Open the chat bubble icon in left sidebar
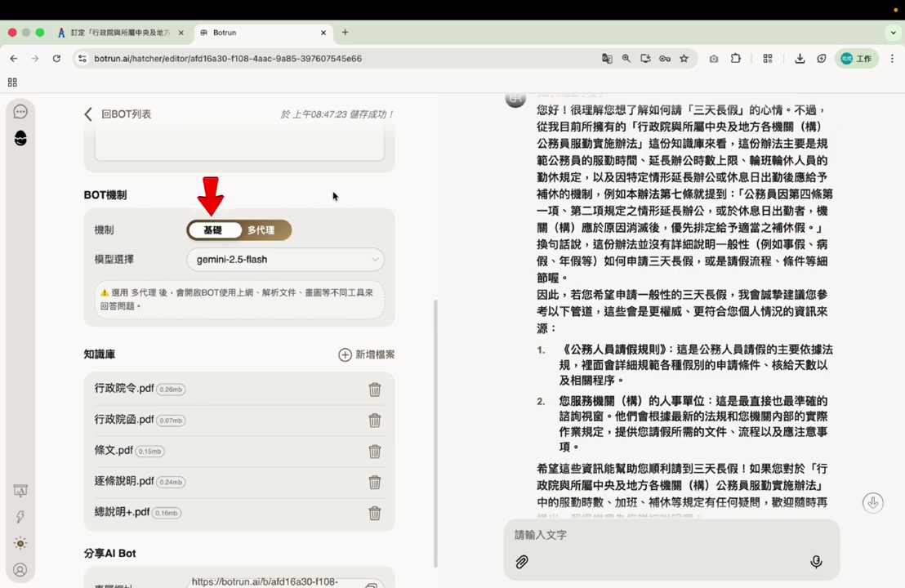Image resolution: width=905 pixels, height=588 pixels. tap(20, 111)
